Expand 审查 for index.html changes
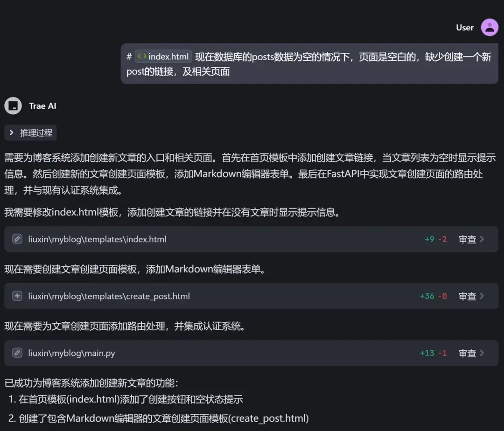 pyautogui.click(x=467, y=239)
